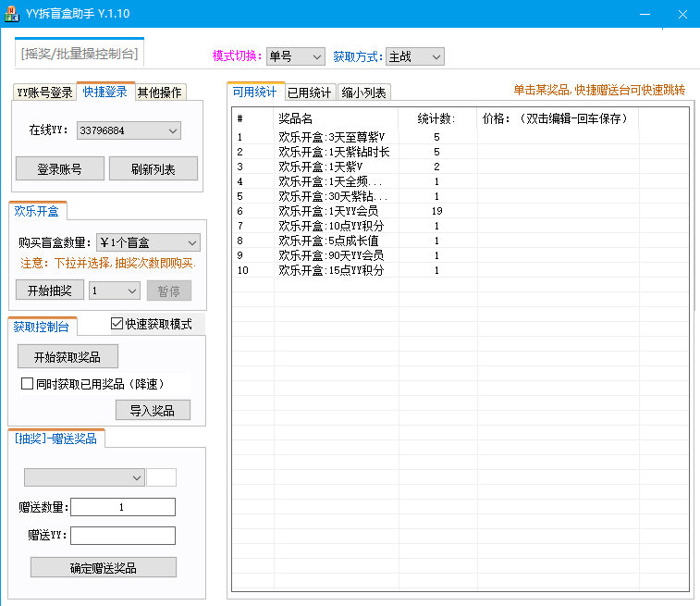Select row 欢乐开盒:3天至尊紫V
Viewport: 700px width, 606px height.
pos(460,137)
